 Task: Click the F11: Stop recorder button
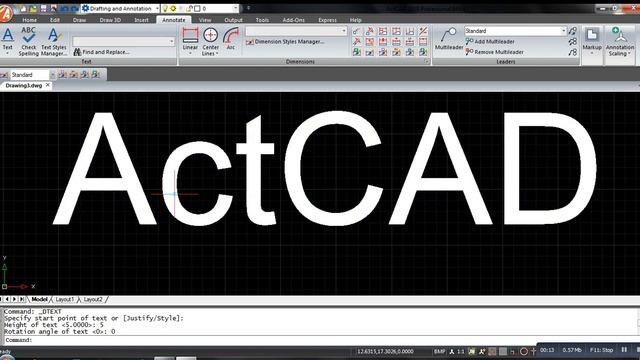[602, 350]
